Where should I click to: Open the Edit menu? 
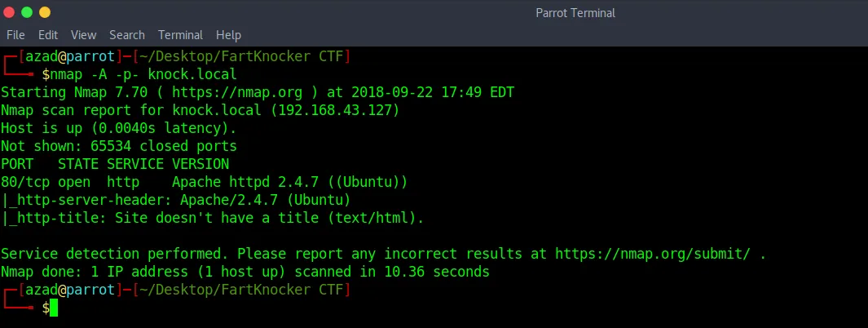coord(48,35)
